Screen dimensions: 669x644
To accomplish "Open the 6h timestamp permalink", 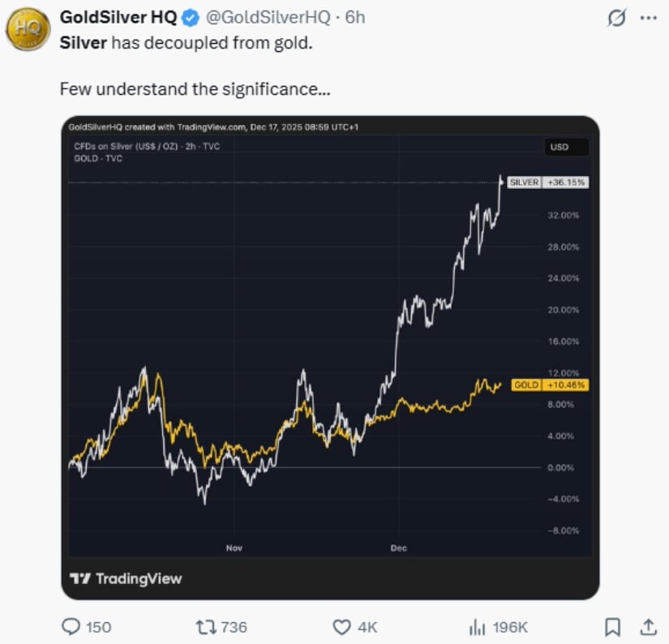I will [355, 18].
